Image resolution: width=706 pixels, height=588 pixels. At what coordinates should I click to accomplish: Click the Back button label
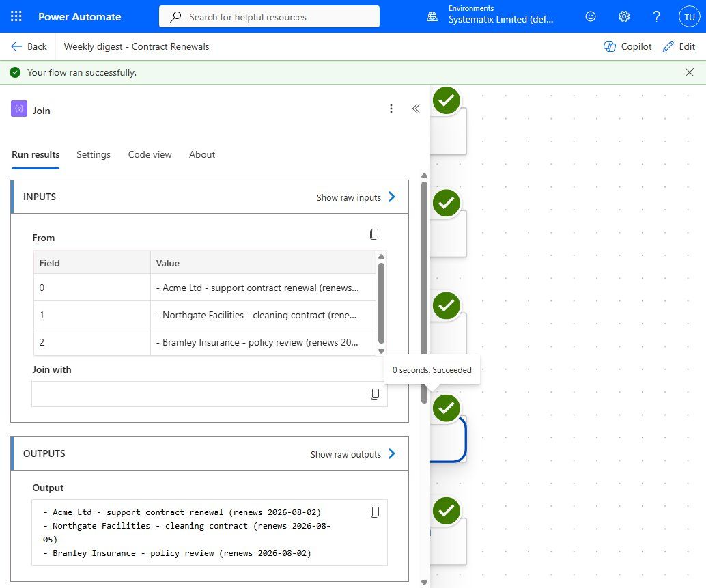37,46
